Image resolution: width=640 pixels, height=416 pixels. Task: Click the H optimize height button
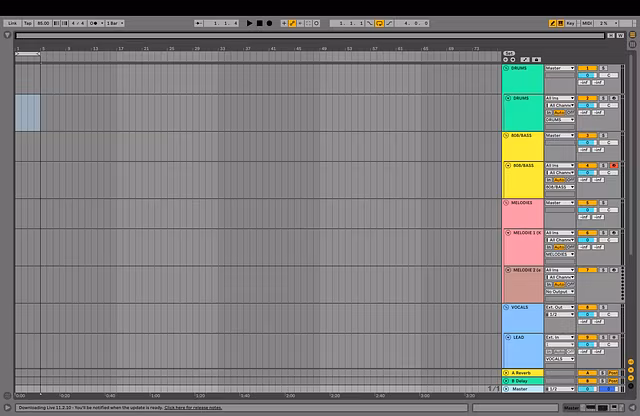coord(611,36)
